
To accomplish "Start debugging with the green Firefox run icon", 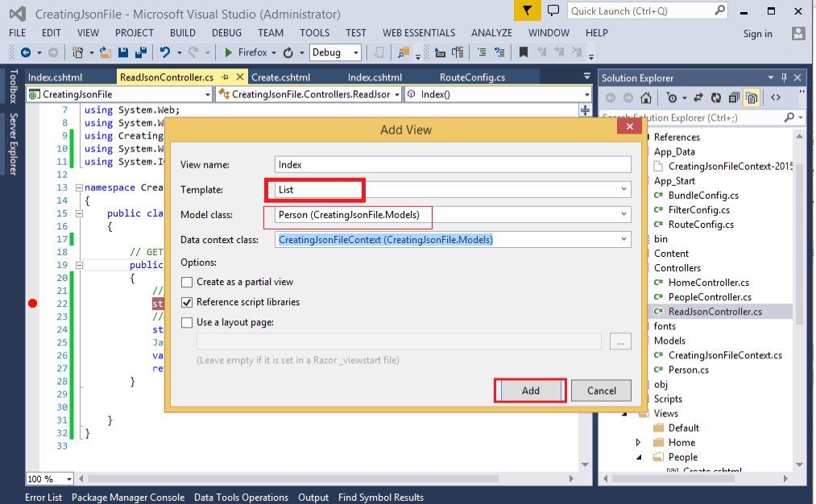I will [x=228, y=52].
